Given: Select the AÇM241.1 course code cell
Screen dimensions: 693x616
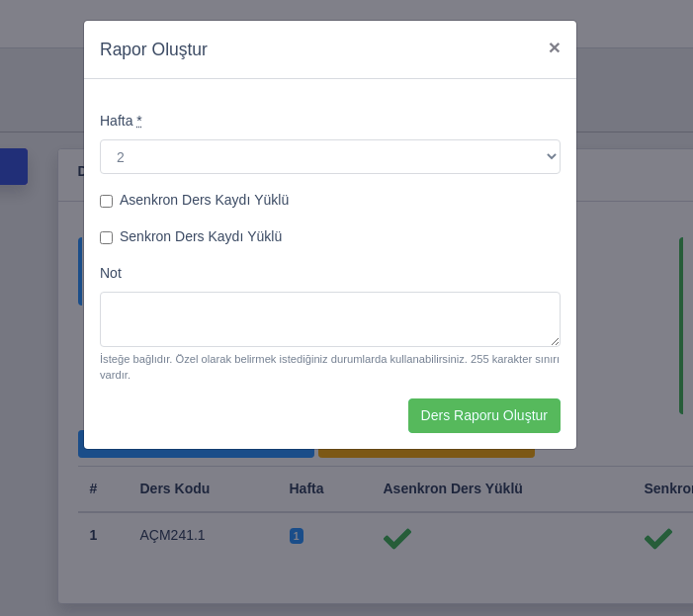Looking at the screenshot, I should tap(172, 535).
